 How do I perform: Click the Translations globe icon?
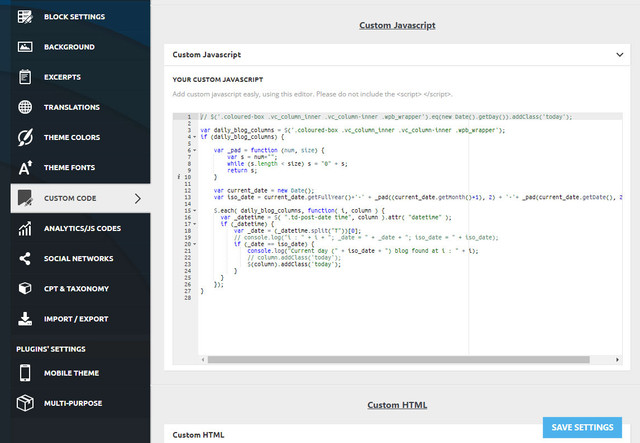coord(25,107)
